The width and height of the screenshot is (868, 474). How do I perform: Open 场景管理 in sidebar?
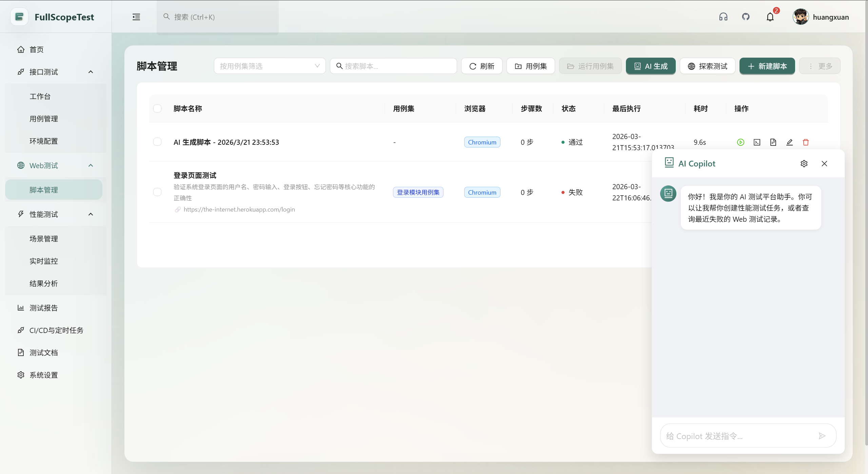56,239
